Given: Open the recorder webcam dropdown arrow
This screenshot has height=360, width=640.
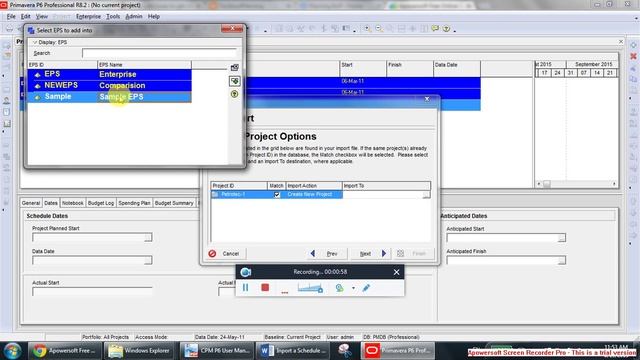Looking at the screenshot, I should click(353, 288).
